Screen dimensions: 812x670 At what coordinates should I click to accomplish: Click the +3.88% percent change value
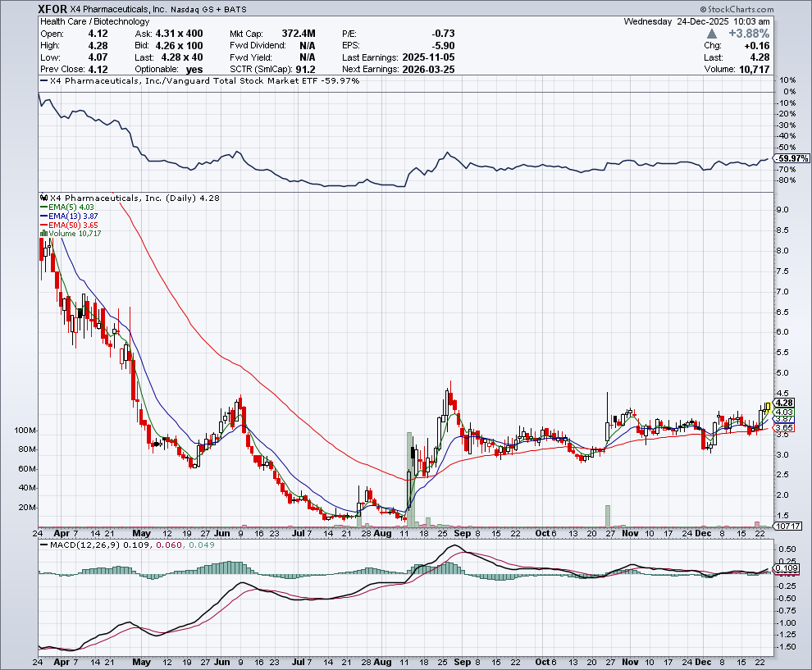(749, 34)
